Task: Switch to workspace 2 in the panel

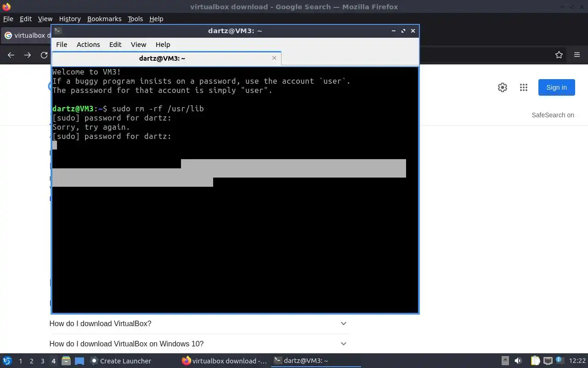Action: [x=31, y=361]
